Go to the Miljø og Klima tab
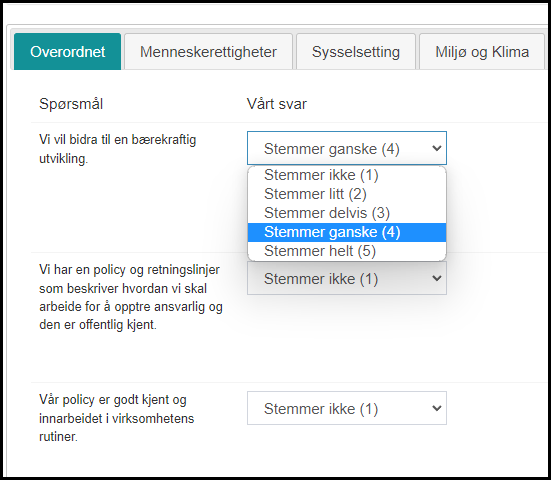The height and width of the screenshot is (480, 551). tap(482, 52)
